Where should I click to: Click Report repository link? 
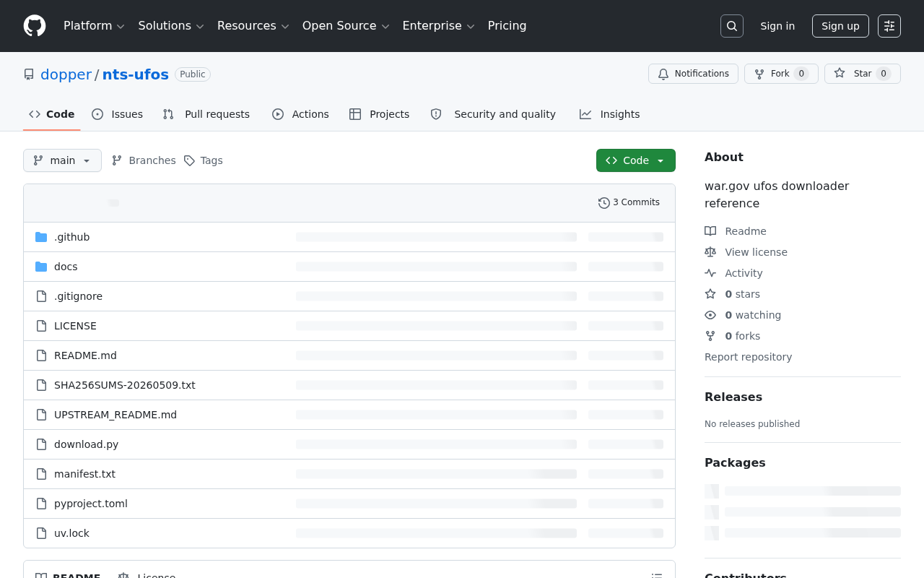click(x=748, y=357)
